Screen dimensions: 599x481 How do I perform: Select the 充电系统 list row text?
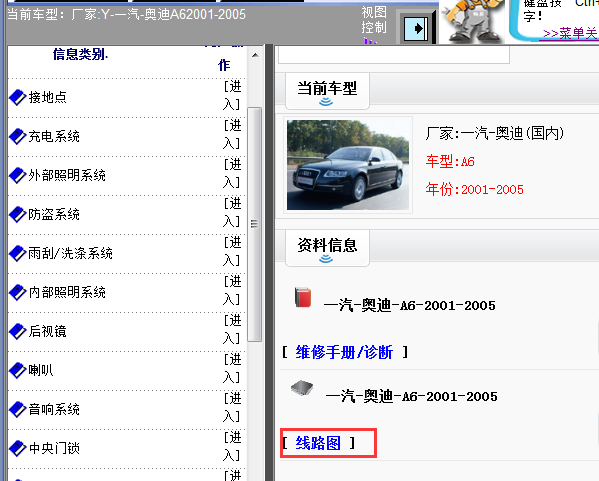54,136
